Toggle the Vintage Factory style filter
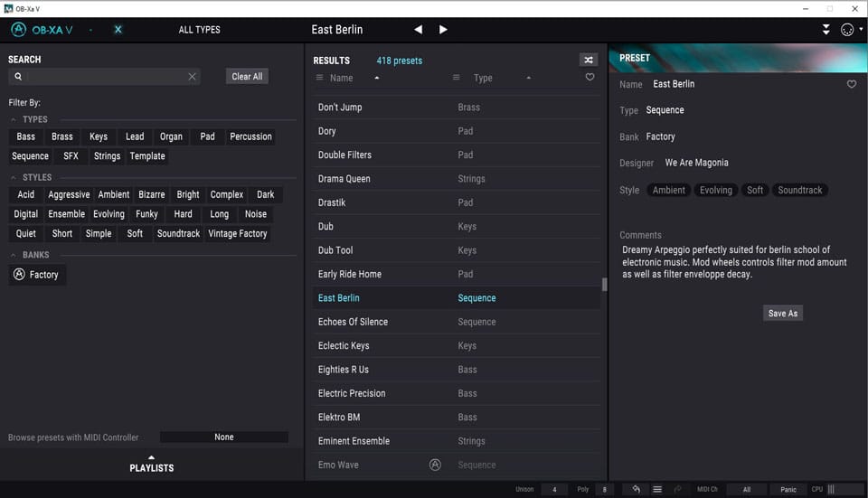868x498 pixels. pyautogui.click(x=238, y=233)
